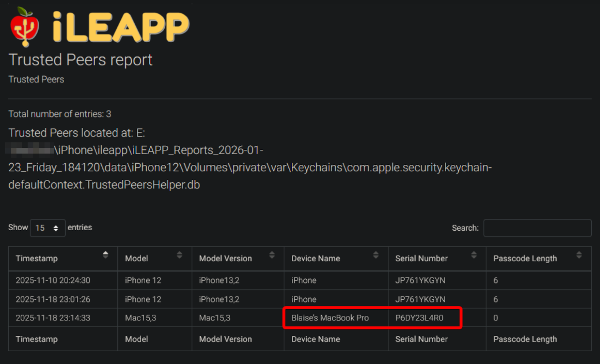The height and width of the screenshot is (364, 600).
Task: Select passcode length 6 in 20:24:30 row
Action: click(x=495, y=280)
